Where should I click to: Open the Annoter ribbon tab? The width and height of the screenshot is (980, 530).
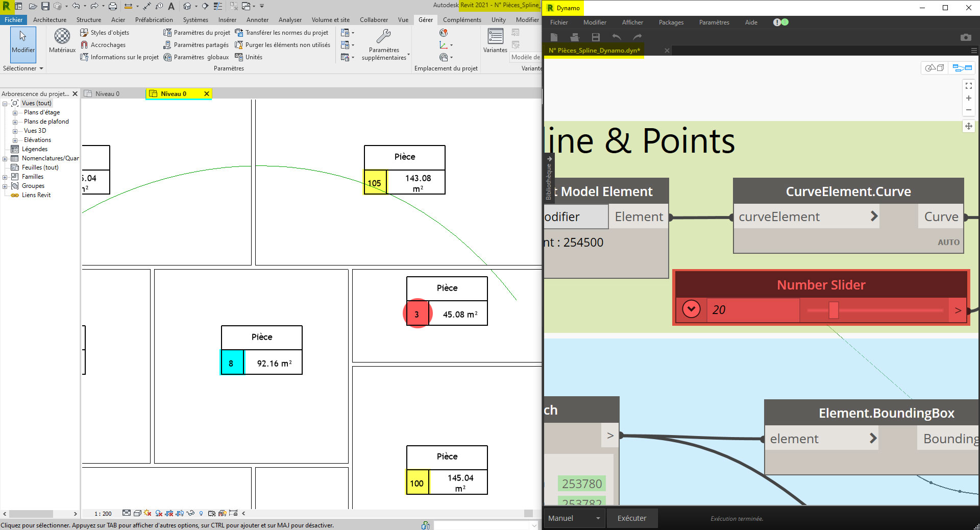[x=257, y=20]
